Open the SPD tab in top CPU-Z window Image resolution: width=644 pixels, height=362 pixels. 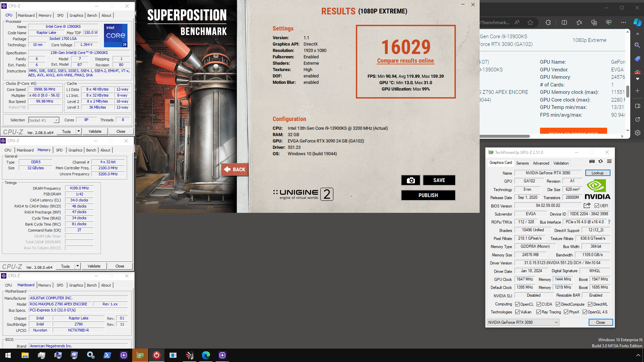pyautogui.click(x=60, y=15)
